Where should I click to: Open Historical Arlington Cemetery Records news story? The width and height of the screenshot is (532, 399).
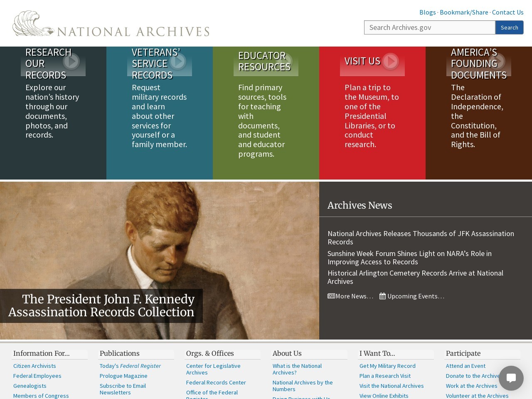(x=415, y=277)
